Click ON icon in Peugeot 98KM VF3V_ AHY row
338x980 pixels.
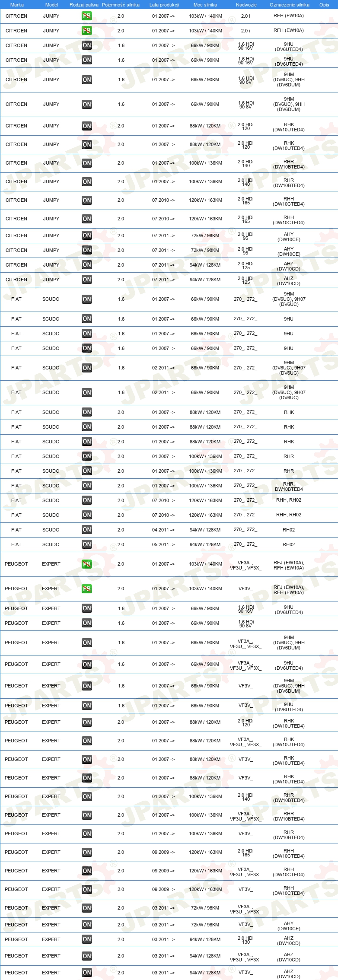coord(87,925)
